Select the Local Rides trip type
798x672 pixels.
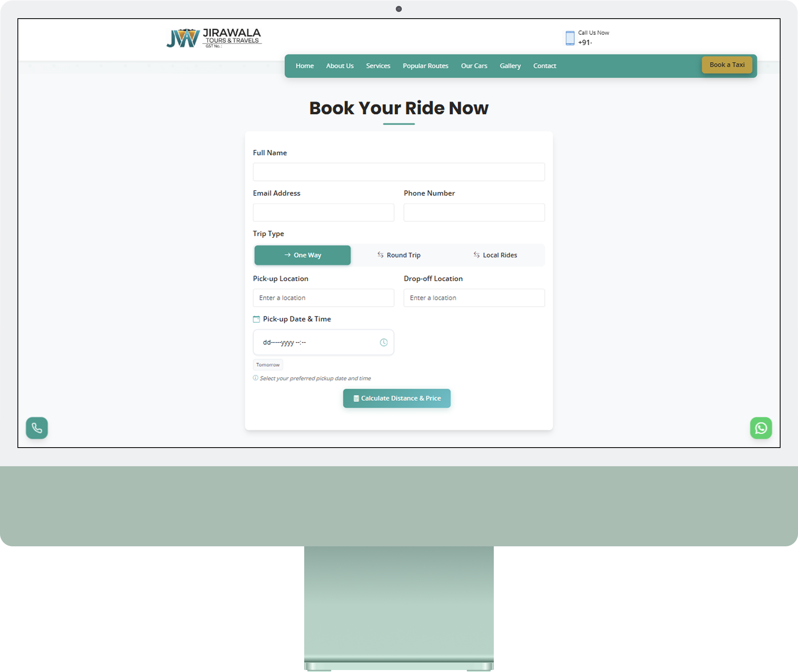pos(495,255)
